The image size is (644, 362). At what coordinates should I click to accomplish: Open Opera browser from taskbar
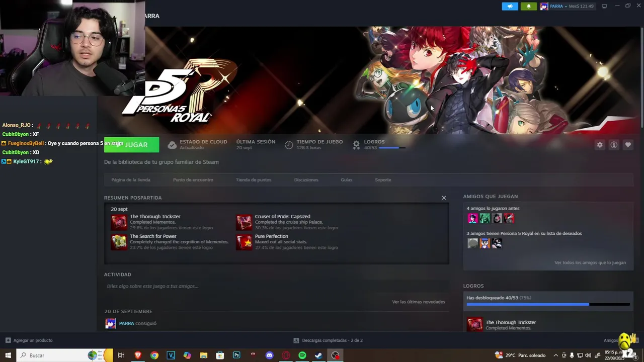pyautogui.click(x=286, y=355)
